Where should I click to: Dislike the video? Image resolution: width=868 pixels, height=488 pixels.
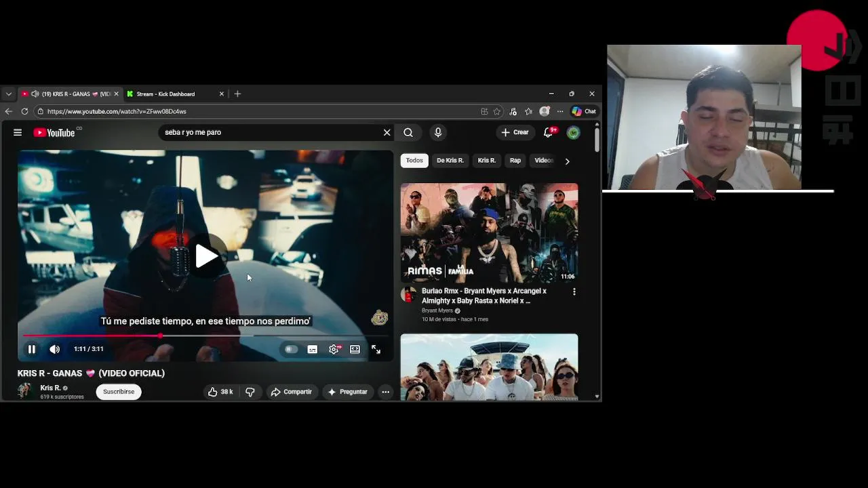[250, 392]
